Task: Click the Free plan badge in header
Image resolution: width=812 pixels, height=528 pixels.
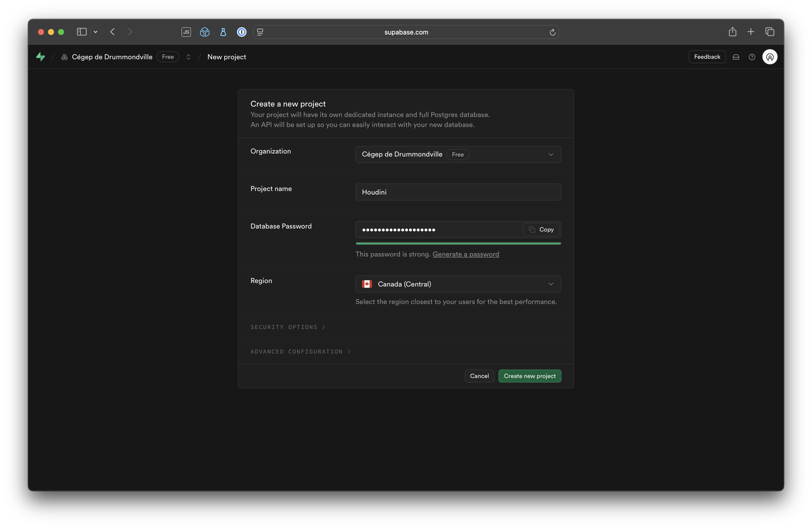Action: 168,56
